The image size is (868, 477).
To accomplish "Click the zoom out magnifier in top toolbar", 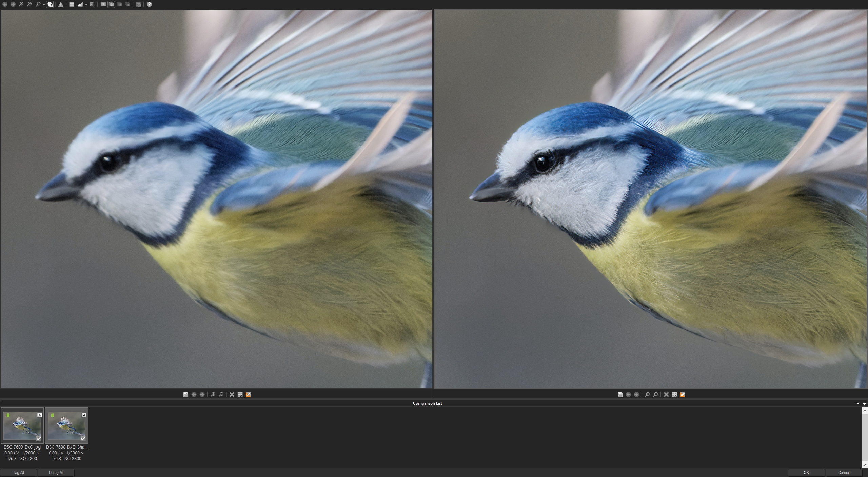I will (29, 4).
